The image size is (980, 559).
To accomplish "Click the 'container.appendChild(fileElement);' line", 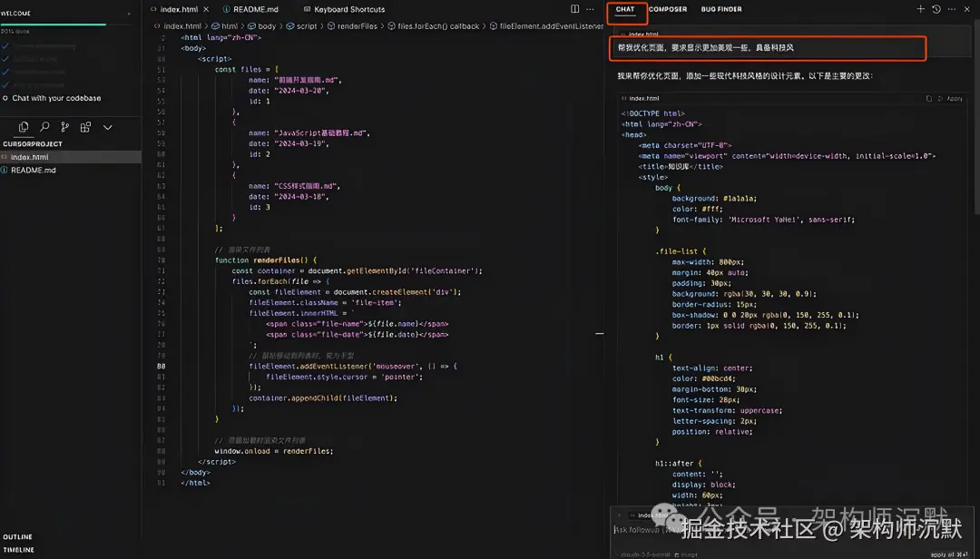I will point(322,397).
